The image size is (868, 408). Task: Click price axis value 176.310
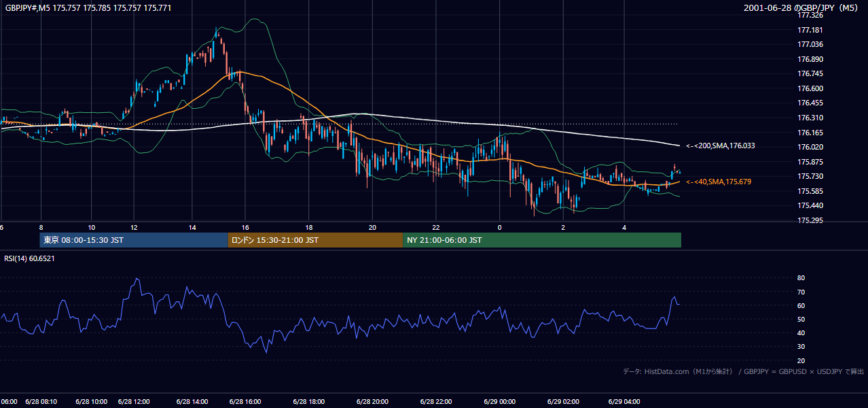pyautogui.click(x=810, y=118)
